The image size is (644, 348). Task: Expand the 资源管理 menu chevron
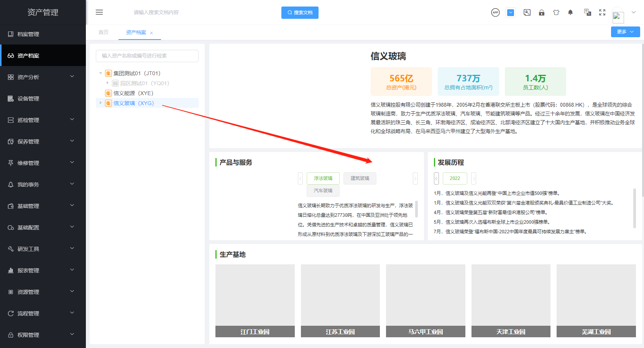tap(72, 292)
